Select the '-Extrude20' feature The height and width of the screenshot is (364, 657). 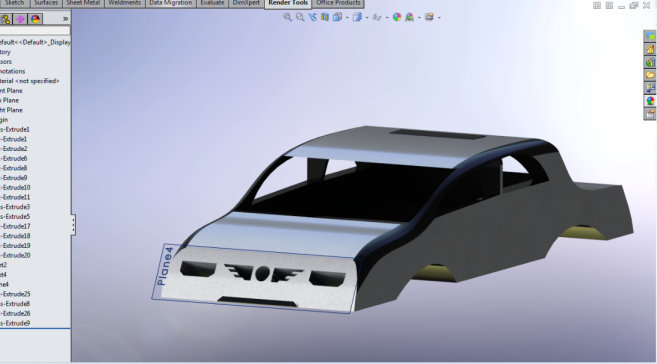pyautogui.click(x=16, y=255)
